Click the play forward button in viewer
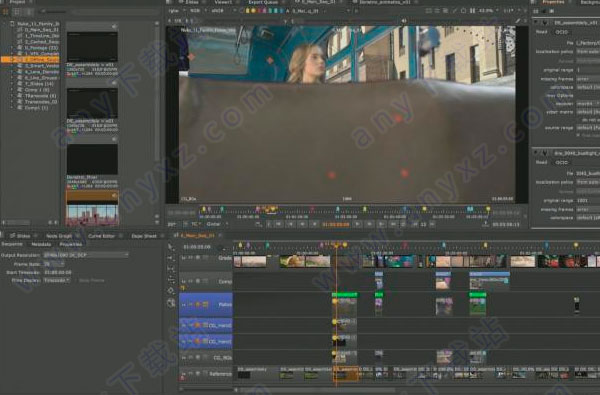Screen dimensions: 600x395 point(358,224)
